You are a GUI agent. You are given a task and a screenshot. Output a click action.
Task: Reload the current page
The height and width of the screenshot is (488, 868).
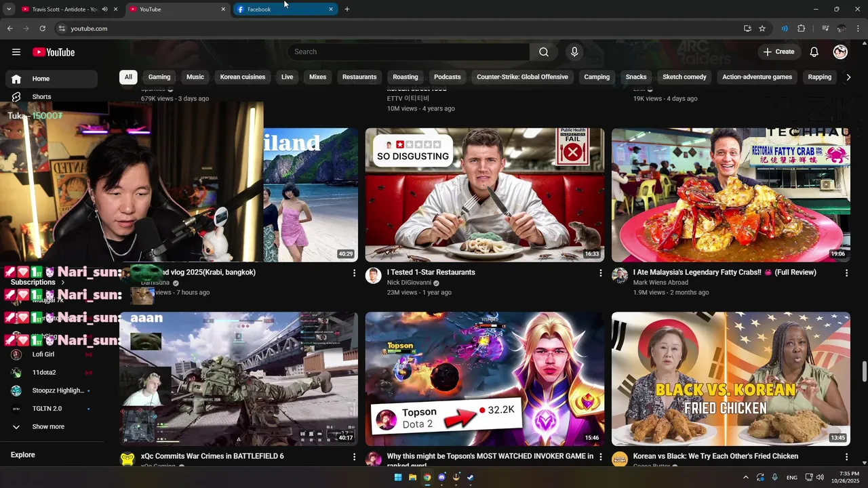pos(42,28)
